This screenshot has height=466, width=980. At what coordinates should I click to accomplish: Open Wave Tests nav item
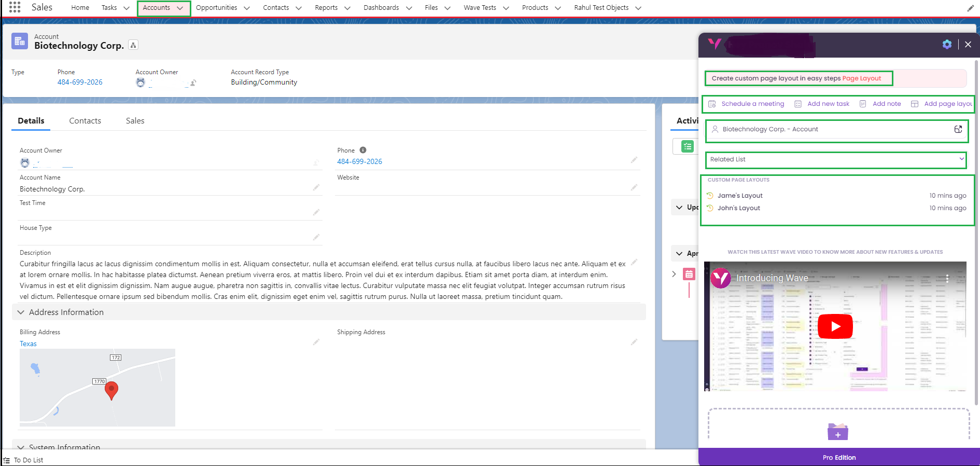(480, 8)
